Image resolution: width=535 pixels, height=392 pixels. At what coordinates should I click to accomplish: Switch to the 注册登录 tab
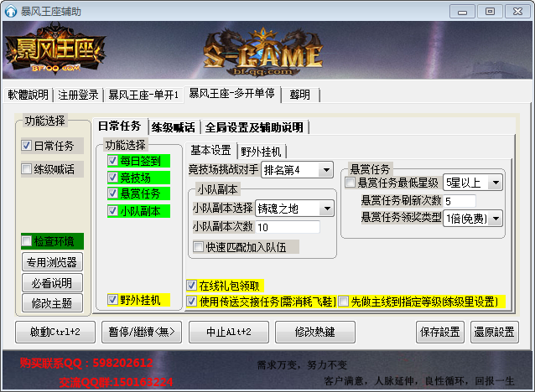point(78,95)
